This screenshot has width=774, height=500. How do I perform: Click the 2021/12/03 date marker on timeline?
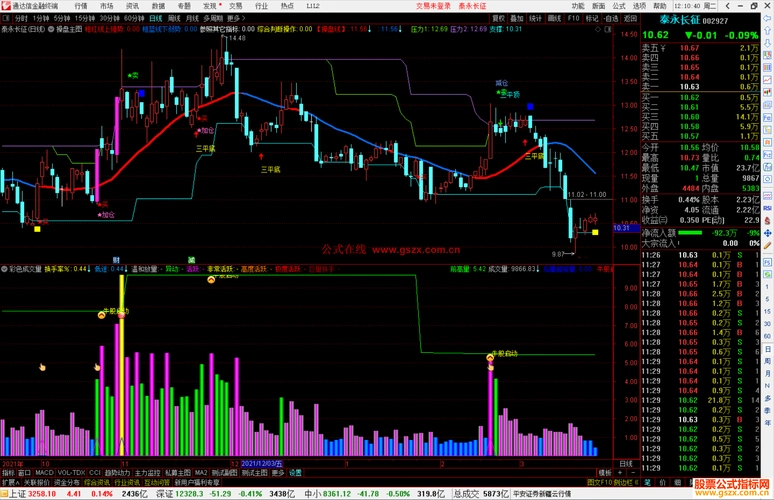[258, 463]
